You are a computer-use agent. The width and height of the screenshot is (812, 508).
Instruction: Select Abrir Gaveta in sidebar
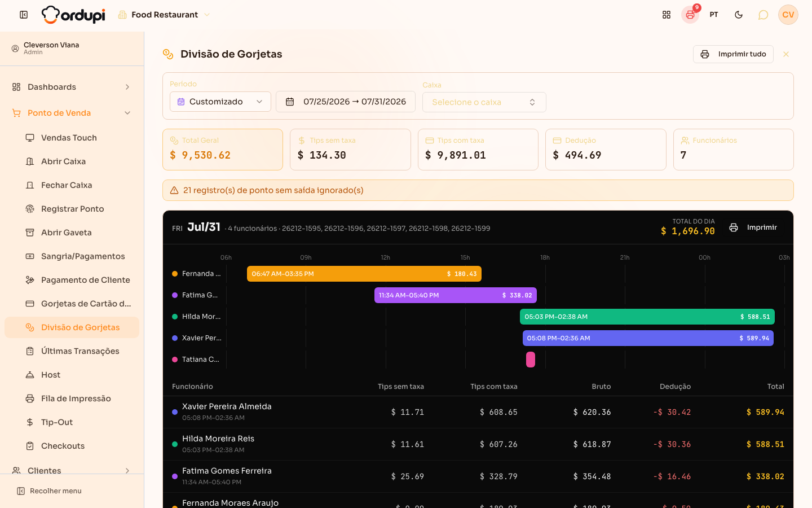point(72,233)
